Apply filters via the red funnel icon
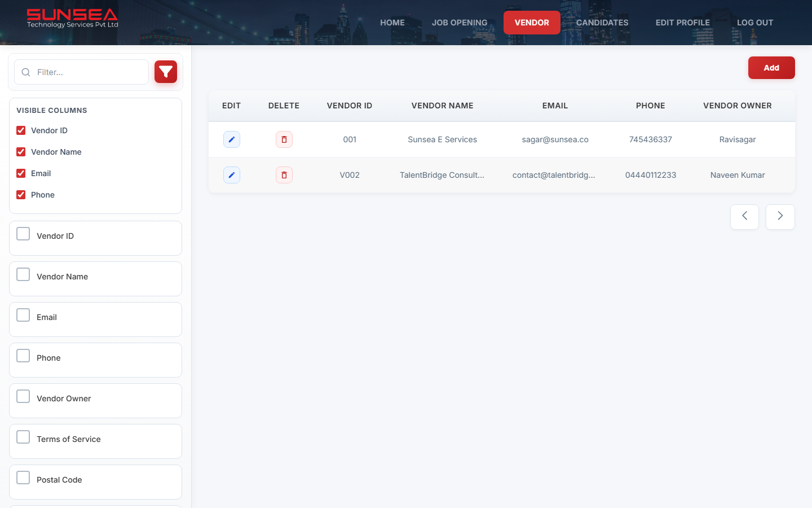The width and height of the screenshot is (812, 508). 165,72
